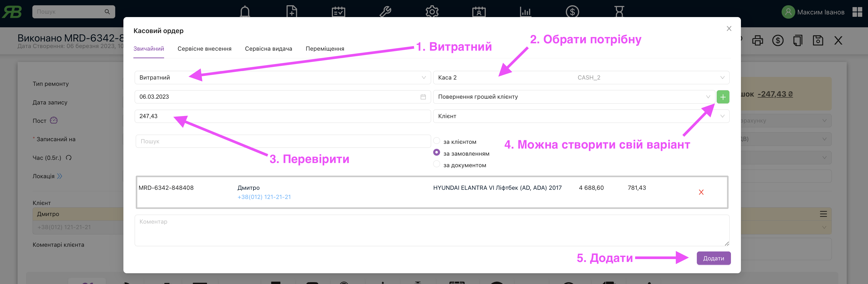Expand 'Повернення грошей клієнту' dropdown
Viewport: 868px width, 284px height.
(573, 97)
